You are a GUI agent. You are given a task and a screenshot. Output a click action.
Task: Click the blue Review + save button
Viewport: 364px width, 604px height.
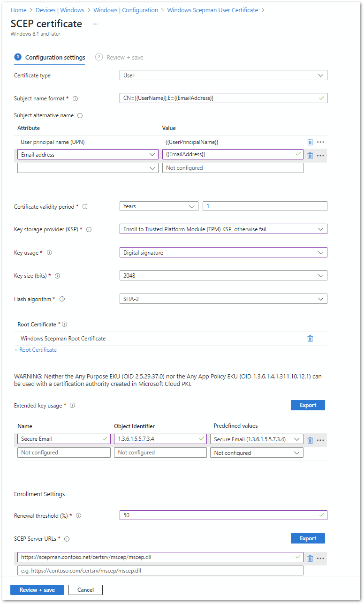coord(37,590)
